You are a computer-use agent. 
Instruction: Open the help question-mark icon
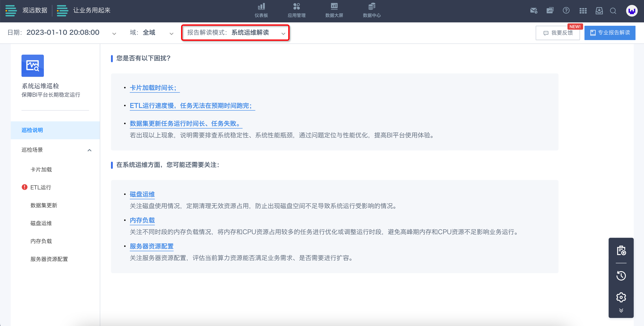pyautogui.click(x=566, y=11)
